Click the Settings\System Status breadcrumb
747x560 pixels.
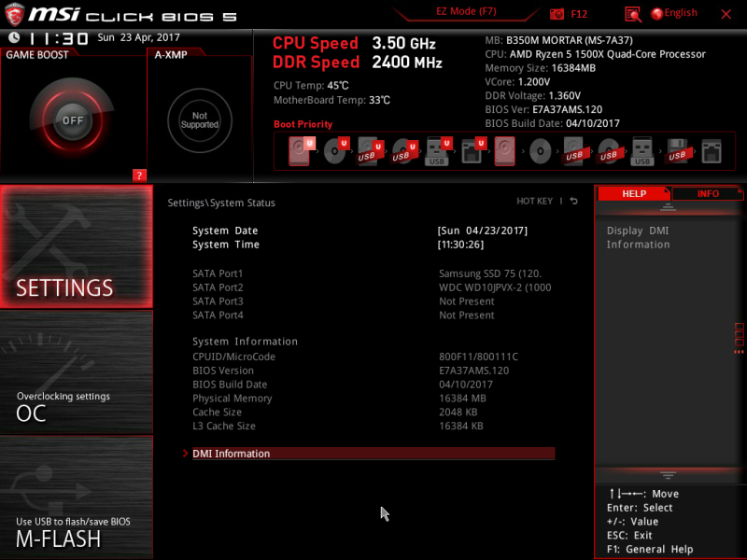(x=221, y=203)
